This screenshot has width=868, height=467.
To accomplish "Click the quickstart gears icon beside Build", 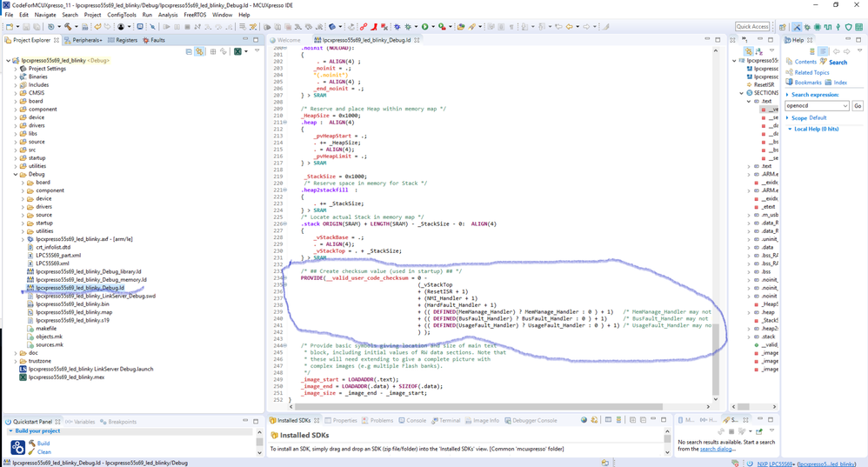I will (x=17, y=446).
